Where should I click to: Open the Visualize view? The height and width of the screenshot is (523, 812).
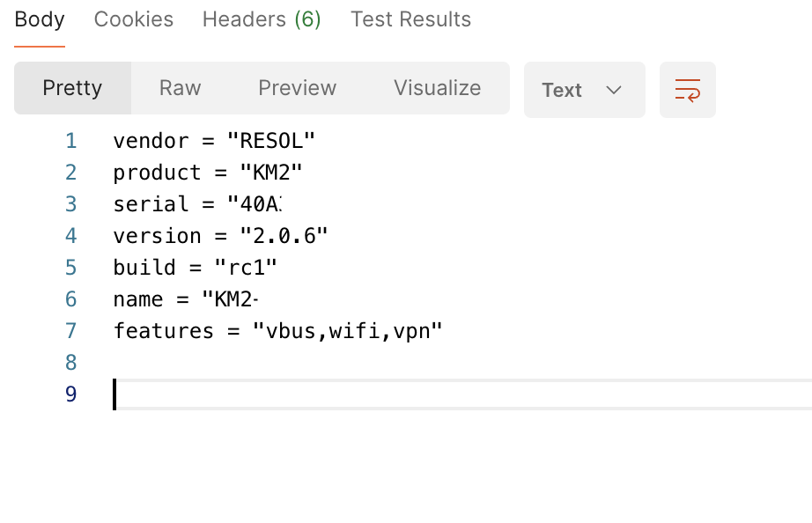(x=437, y=88)
